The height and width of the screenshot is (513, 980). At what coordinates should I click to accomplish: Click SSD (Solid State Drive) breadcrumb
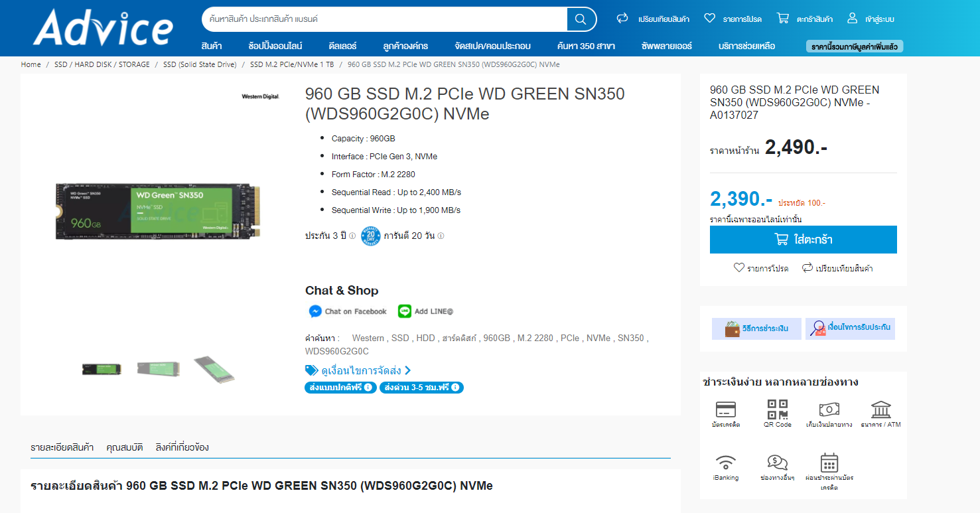click(200, 64)
